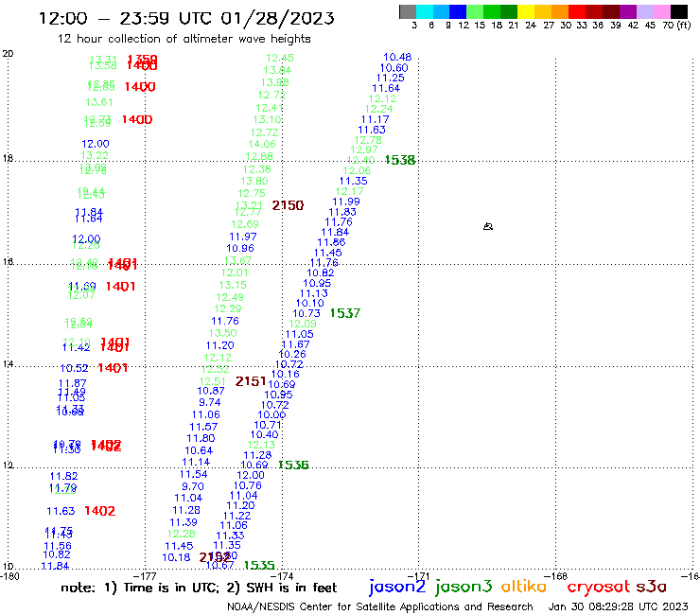The image size is (700, 615).
Task: Click the wave height value 13.22
Action: (95, 155)
